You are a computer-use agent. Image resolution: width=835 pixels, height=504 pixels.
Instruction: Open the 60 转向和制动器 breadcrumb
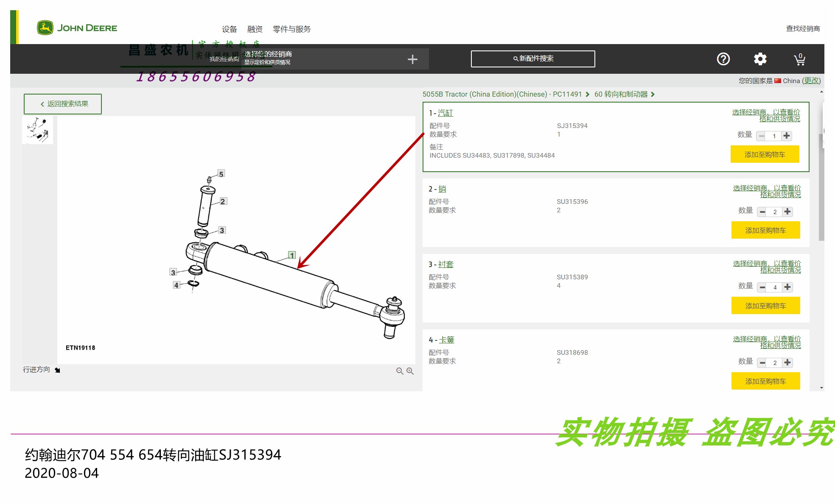pyautogui.click(x=621, y=94)
